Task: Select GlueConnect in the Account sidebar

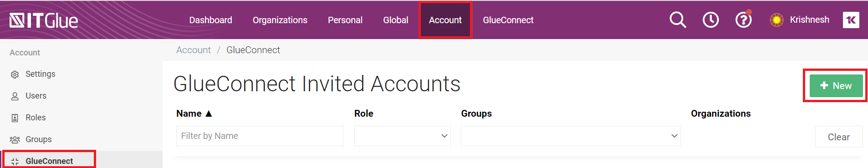Action: click(49, 161)
